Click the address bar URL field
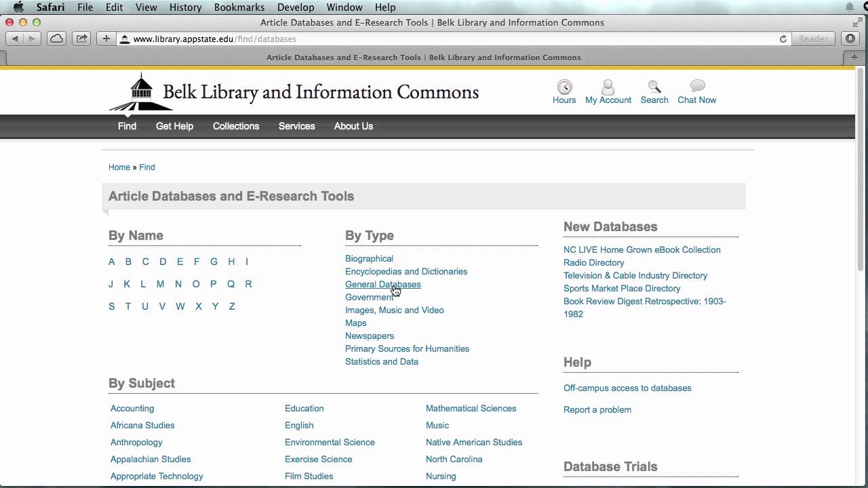The width and height of the screenshot is (868, 488). 448,39
